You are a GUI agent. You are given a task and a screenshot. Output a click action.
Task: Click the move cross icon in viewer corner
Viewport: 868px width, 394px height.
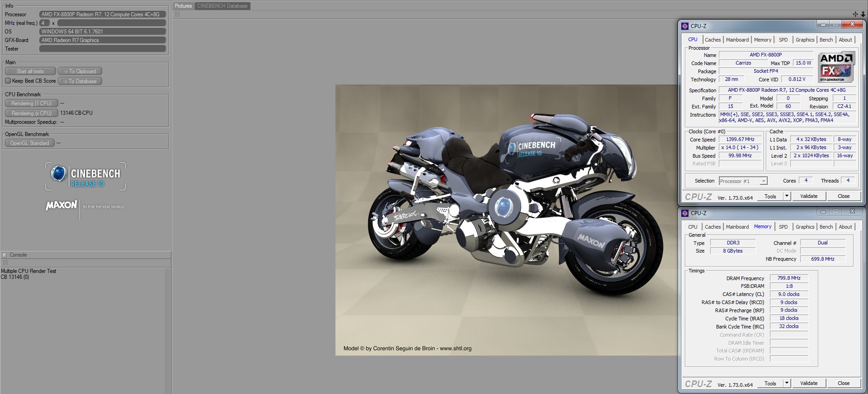coord(855,14)
